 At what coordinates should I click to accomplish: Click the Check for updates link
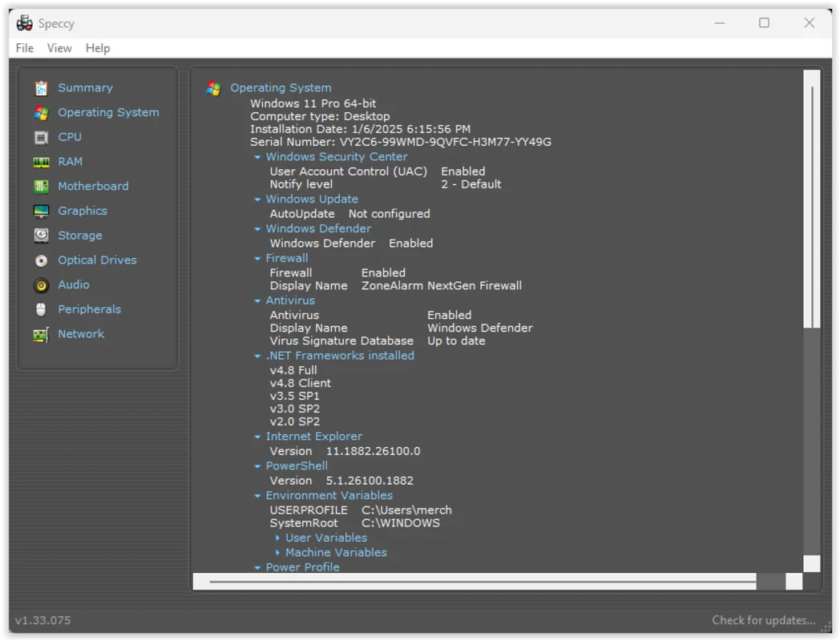pyautogui.click(x=763, y=619)
